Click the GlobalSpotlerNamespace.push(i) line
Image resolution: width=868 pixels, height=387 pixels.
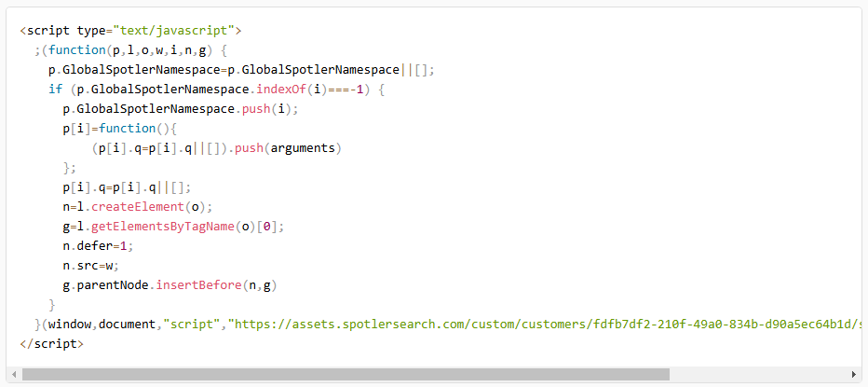(181, 109)
